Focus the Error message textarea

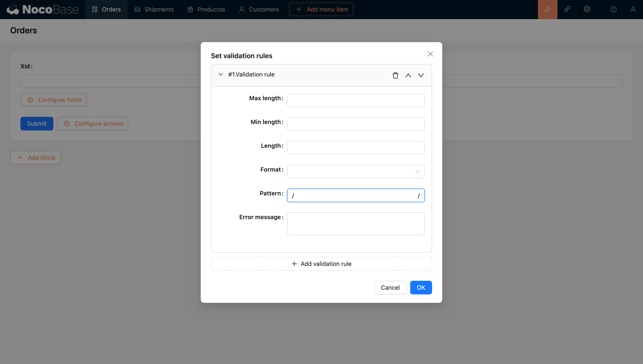(356, 224)
